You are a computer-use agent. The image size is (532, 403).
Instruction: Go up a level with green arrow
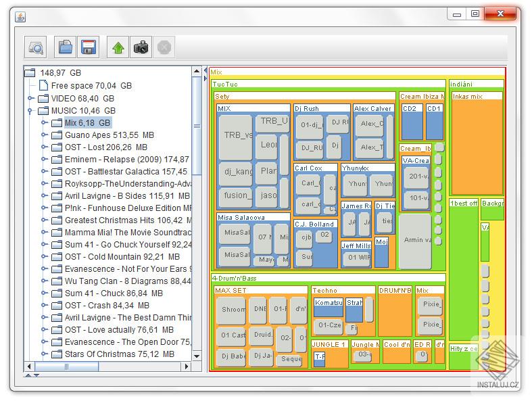118,47
